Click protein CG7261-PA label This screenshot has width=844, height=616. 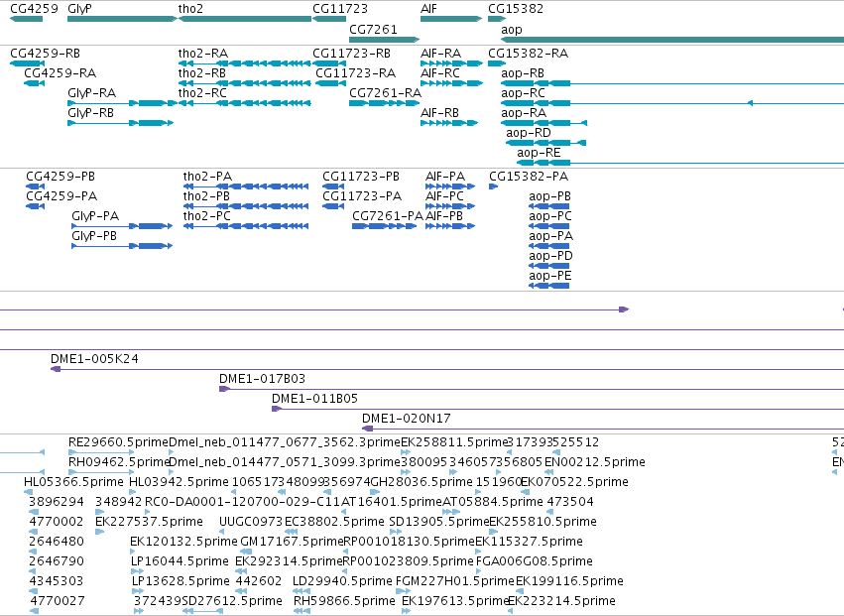tap(388, 216)
